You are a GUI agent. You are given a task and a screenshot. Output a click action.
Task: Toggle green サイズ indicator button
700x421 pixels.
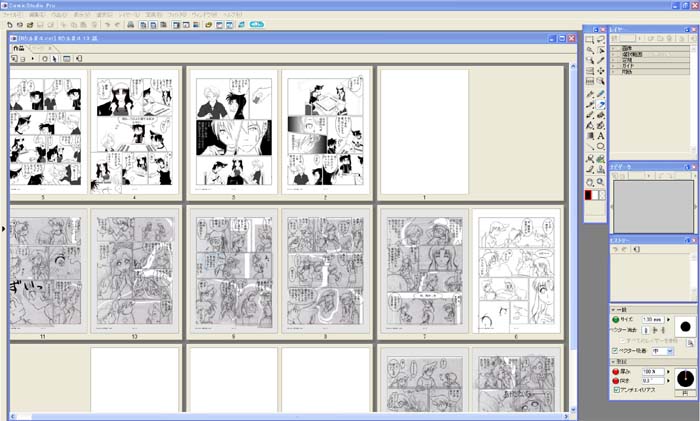coord(616,319)
